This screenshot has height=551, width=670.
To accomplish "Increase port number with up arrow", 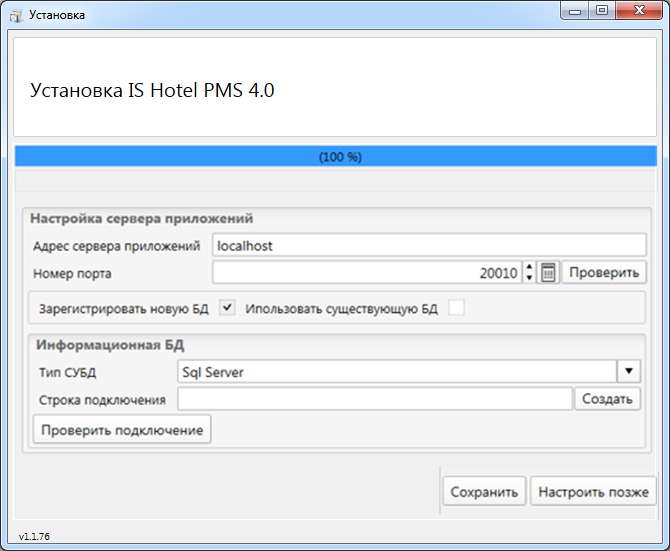I will pos(529,267).
